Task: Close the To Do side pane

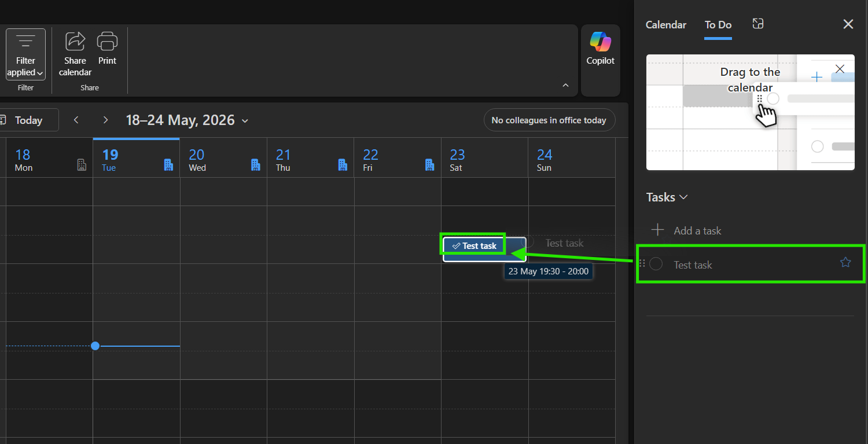Action: [x=848, y=24]
